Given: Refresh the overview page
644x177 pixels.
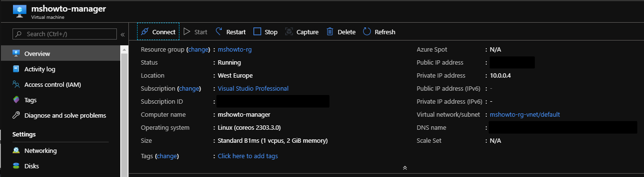Looking at the screenshot, I should click(379, 32).
